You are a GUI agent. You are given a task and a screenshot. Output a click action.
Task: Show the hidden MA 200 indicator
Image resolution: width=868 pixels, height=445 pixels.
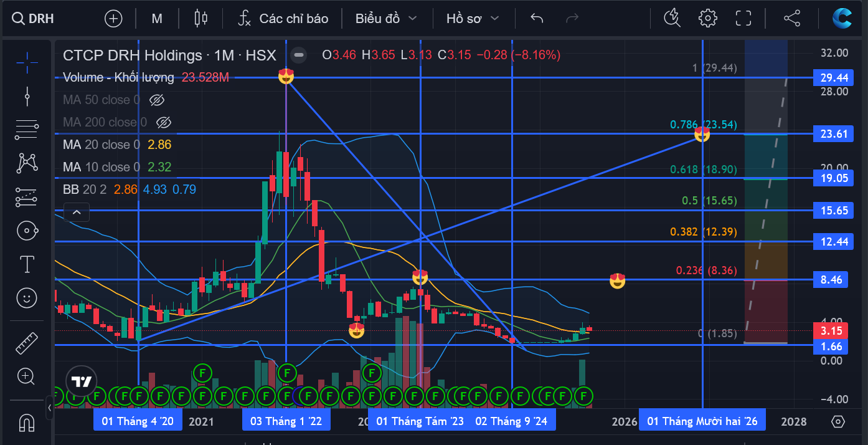pos(164,122)
